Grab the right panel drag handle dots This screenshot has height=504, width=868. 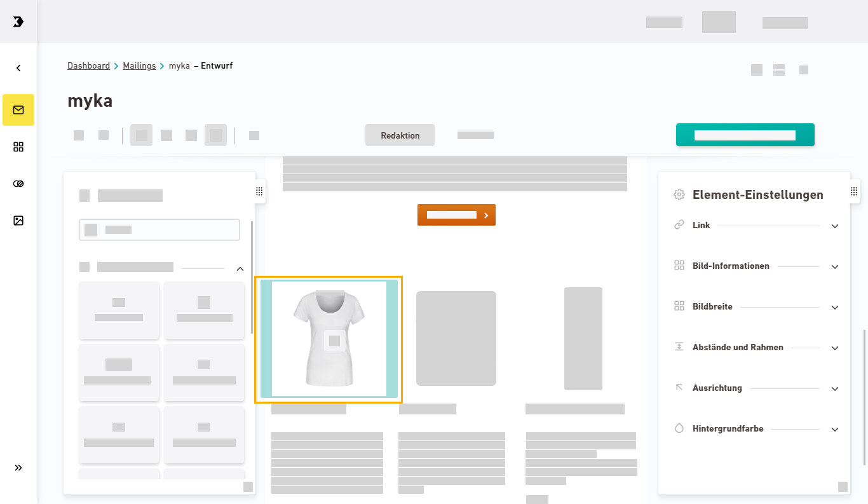(x=853, y=191)
